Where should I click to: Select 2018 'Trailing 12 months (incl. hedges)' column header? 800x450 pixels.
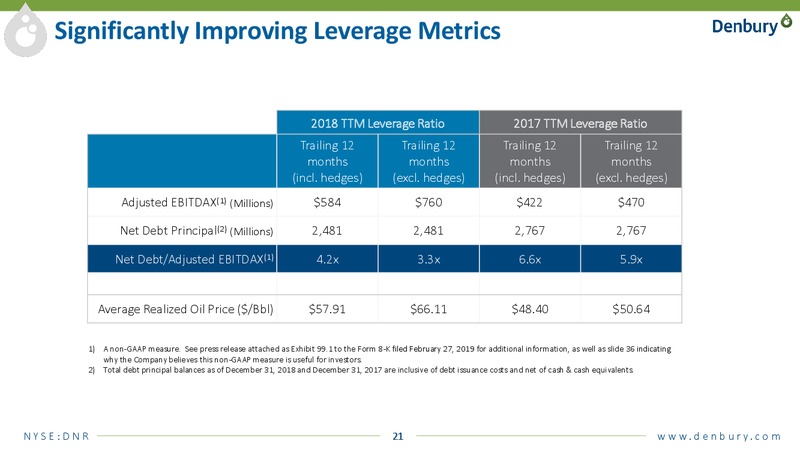327,161
